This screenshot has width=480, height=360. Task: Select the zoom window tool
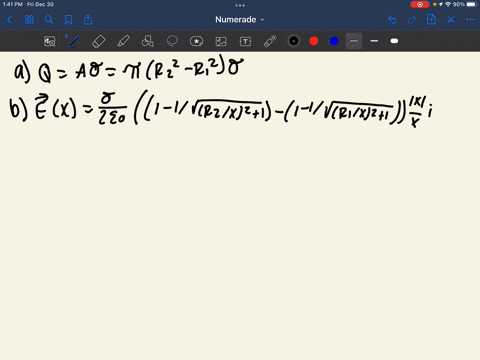(50, 41)
